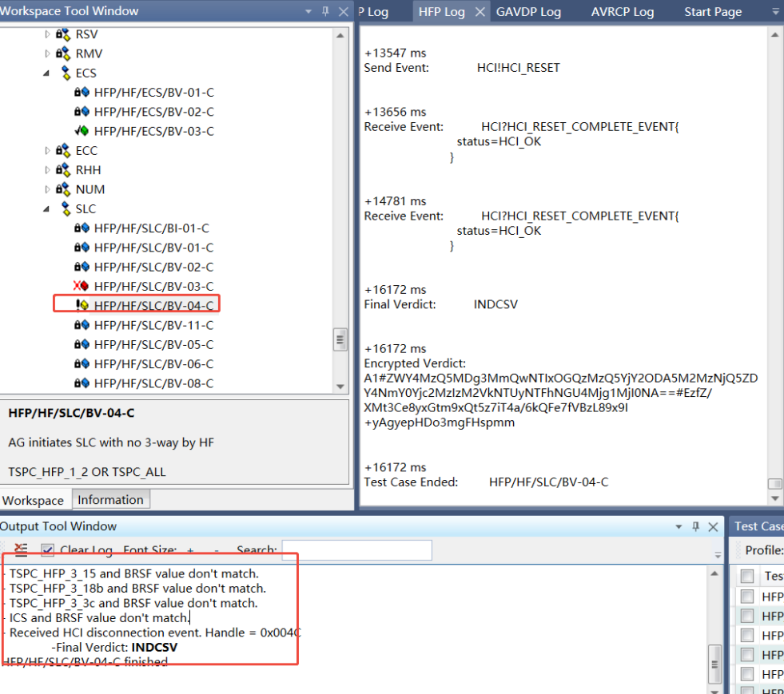The width and height of the screenshot is (784, 694).
Task: Switch to the Workspace bottom tab
Action: (x=33, y=500)
